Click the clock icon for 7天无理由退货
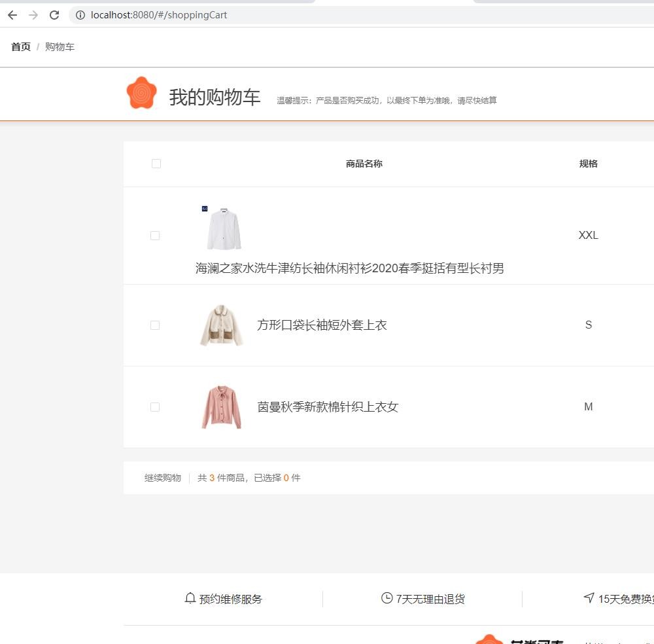Screen dimensions: 654x644 387,598
